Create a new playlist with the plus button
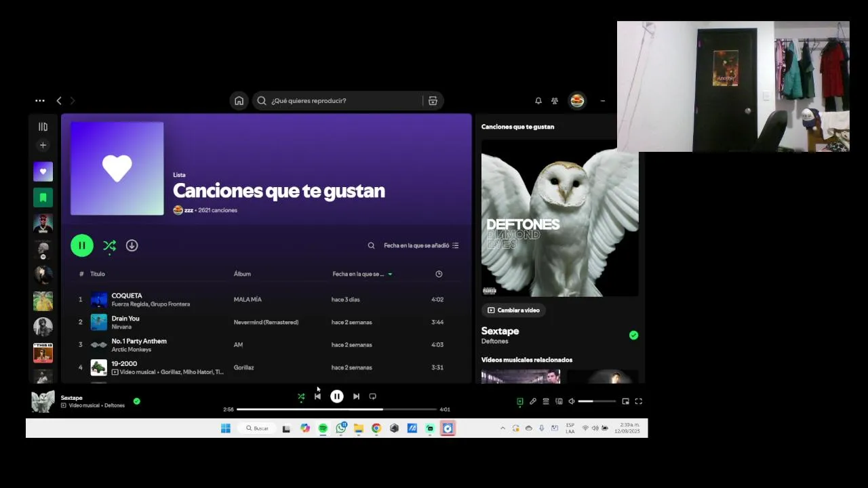 pos(43,145)
